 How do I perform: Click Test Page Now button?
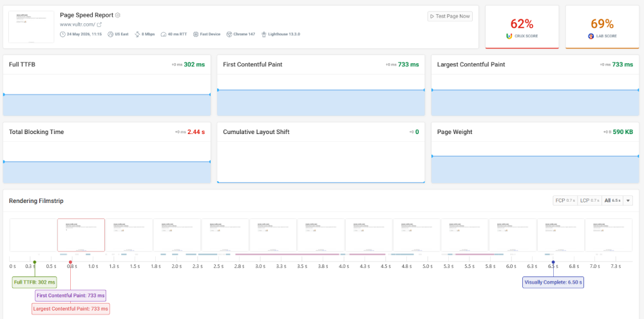[x=450, y=16]
